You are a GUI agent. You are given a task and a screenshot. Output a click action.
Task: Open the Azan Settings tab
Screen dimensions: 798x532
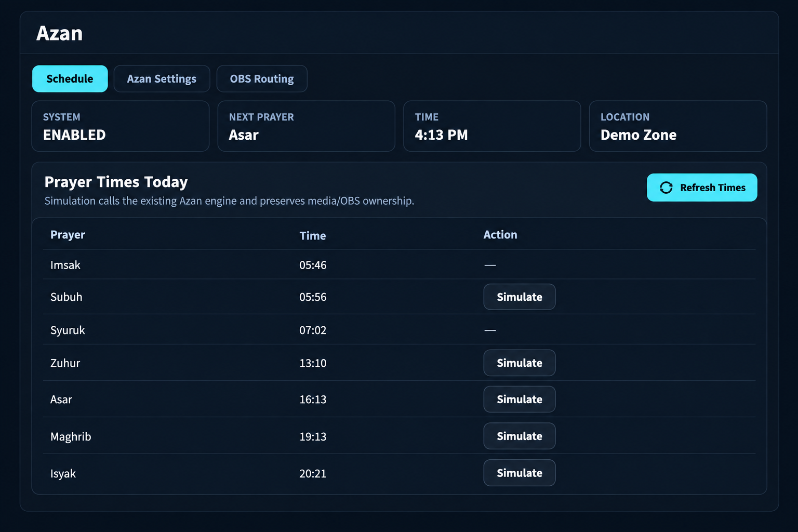point(162,79)
